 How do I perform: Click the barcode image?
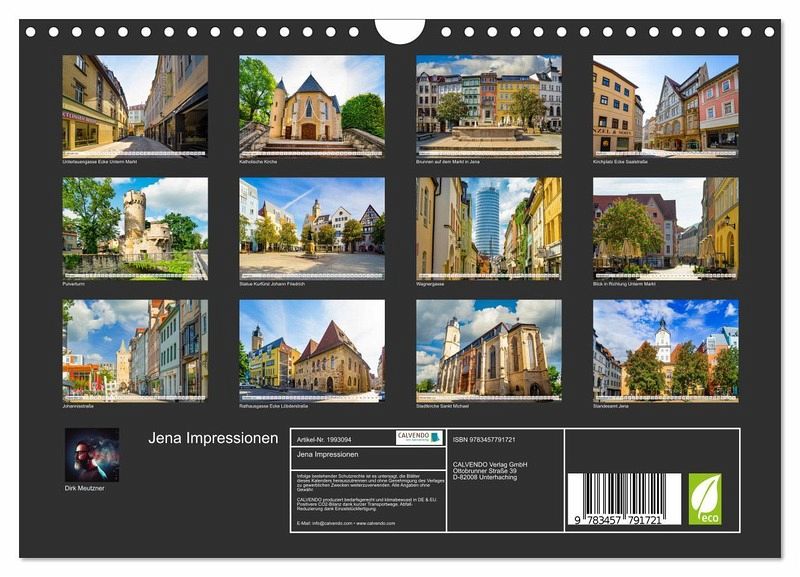coord(624,499)
